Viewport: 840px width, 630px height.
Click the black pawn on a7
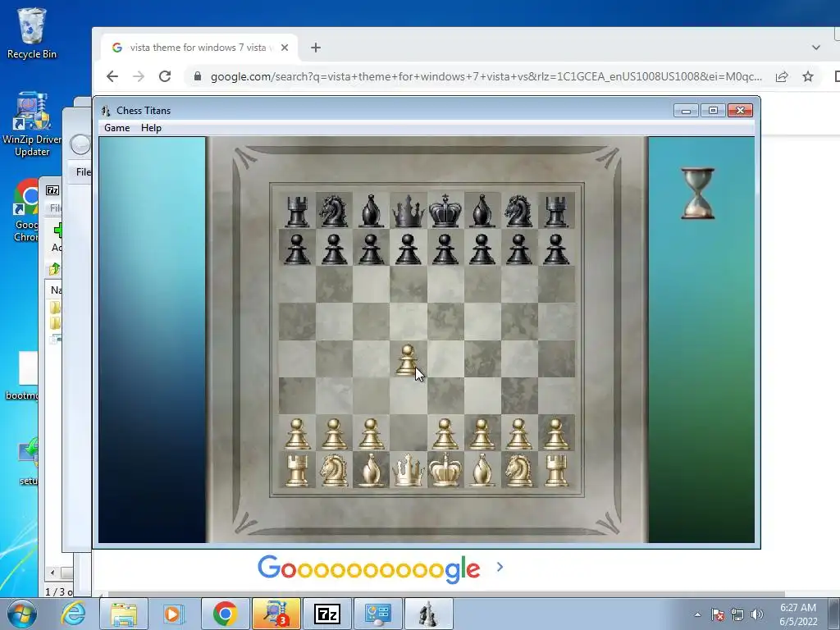click(x=297, y=249)
